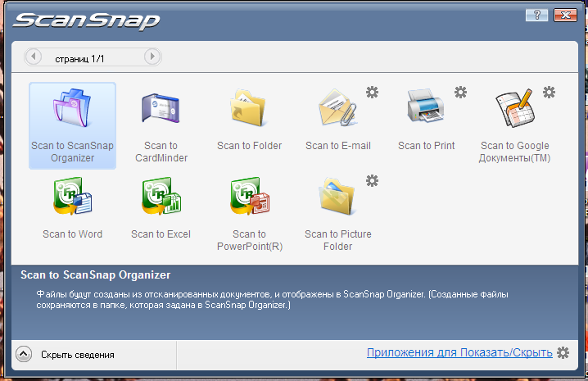Open settings gear for Scan to E-mail
This screenshot has width=588, height=381.
[x=372, y=92]
